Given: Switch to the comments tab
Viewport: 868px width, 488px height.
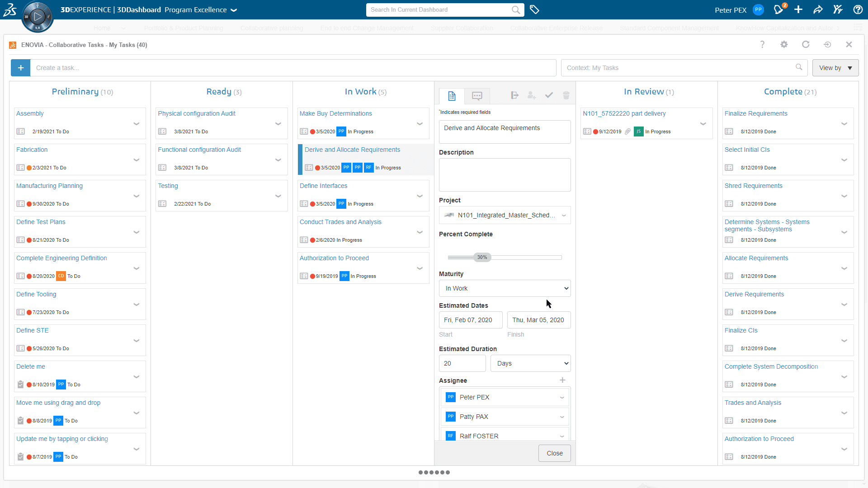Looking at the screenshot, I should tap(477, 96).
